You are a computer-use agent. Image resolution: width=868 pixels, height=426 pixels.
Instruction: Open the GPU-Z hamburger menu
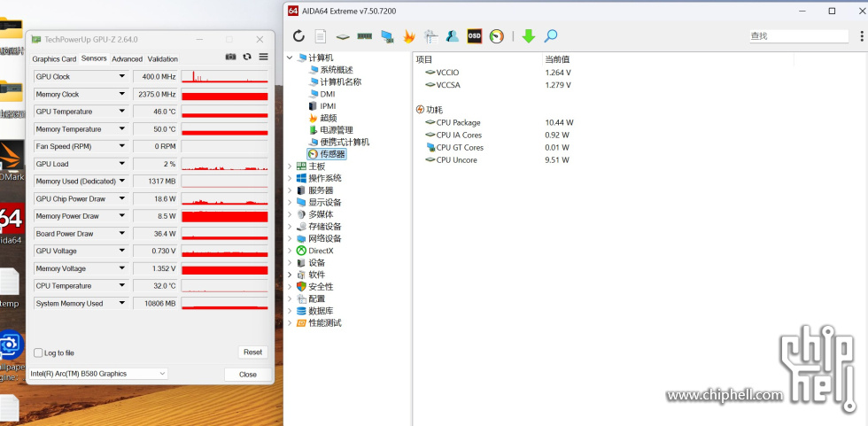click(264, 57)
